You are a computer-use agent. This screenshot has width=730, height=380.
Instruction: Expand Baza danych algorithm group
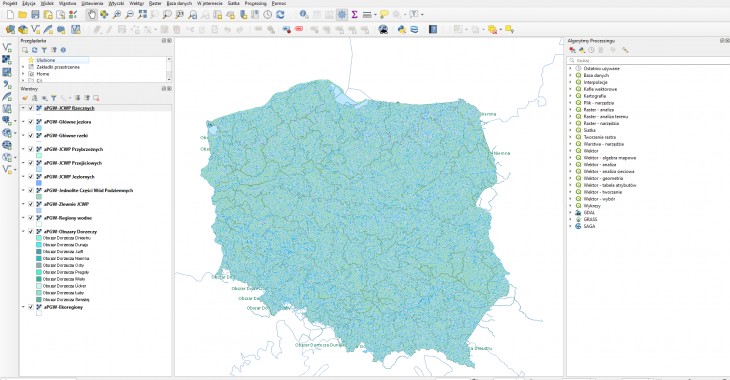570,75
